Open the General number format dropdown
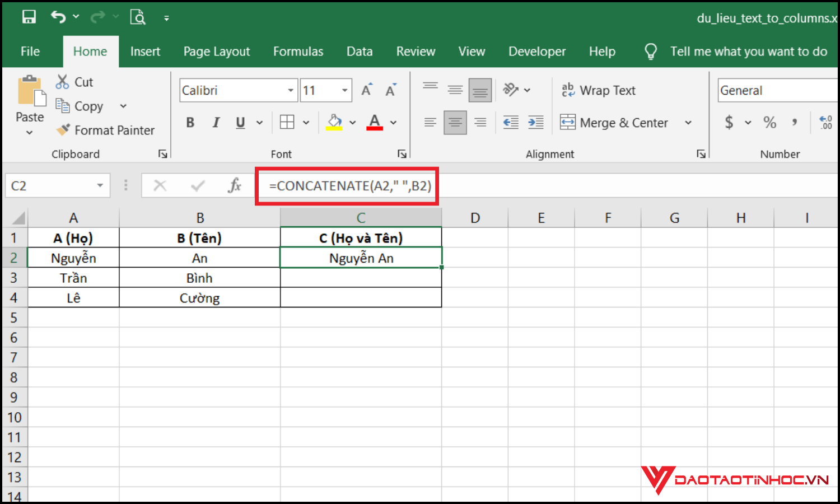This screenshot has width=840, height=504. point(778,90)
